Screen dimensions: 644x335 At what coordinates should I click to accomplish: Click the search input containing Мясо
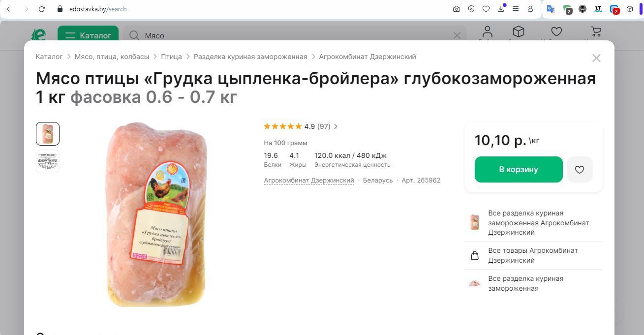click(x=295, y=35)
